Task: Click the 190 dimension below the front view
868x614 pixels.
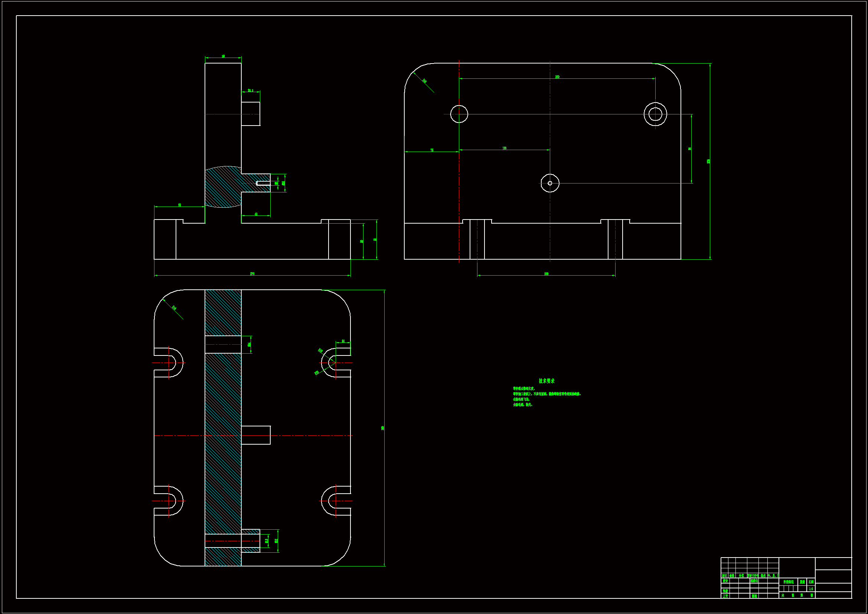Action: (546, 273)
